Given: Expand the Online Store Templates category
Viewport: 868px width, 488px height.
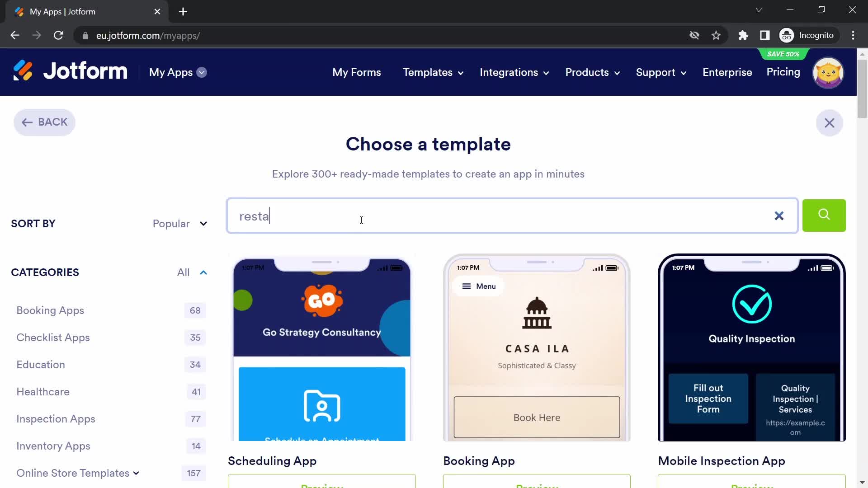Looking at the screenshot, I should pos(135,473).
